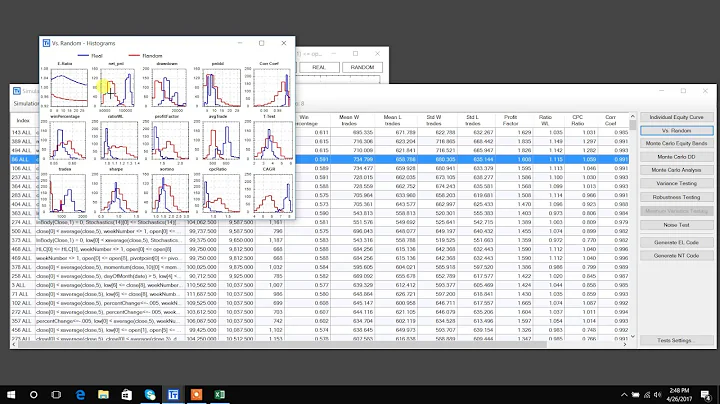The image size is (720, 404).
Task: Click the sortino histogram chart
Action: click(x=170, y=193)
